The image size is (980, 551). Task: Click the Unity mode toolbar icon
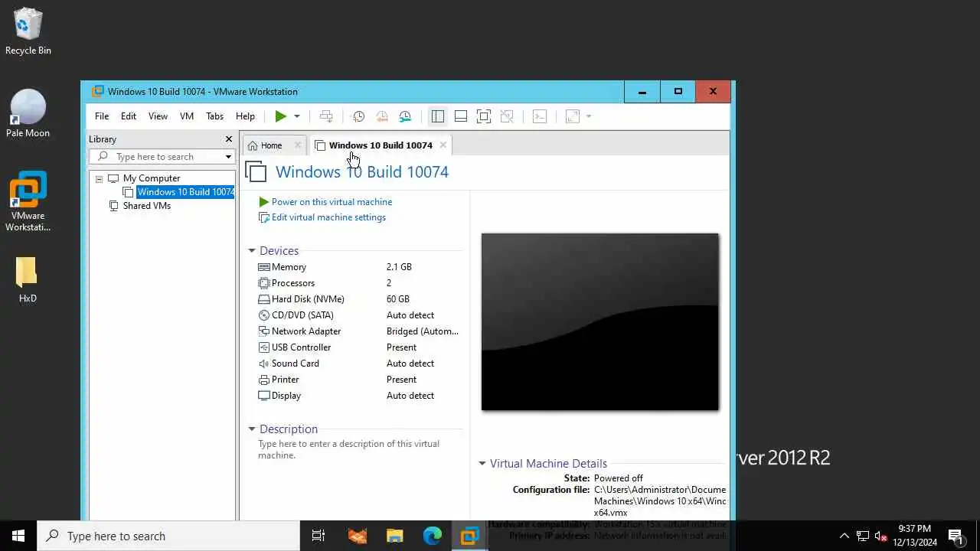[507, 116]
